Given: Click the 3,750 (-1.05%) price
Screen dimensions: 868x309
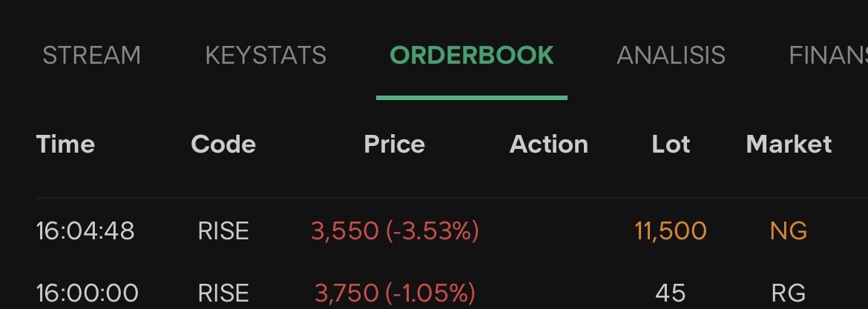Looking at the screenshot, I should pyautogui.click(x=395, y=293).
